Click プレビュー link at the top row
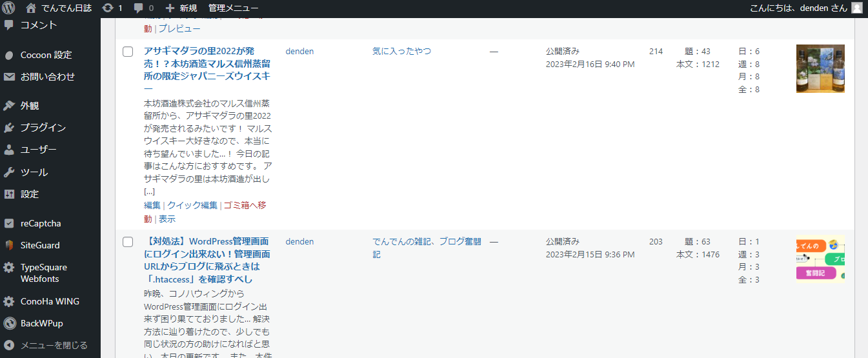Viewport: 868px width, 358px height. (x=179, y=28)
